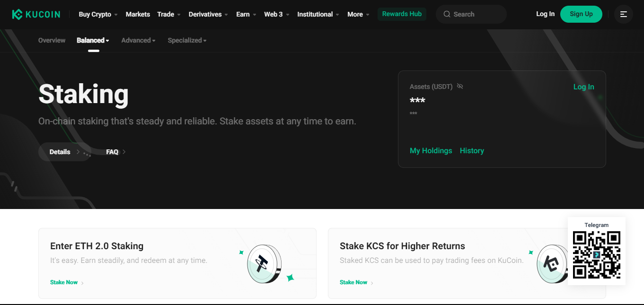Image resolution: width=644 pixels, height=305 pixels.
Task: Click the Telegram label on QR widget
Action: [596, 225]
